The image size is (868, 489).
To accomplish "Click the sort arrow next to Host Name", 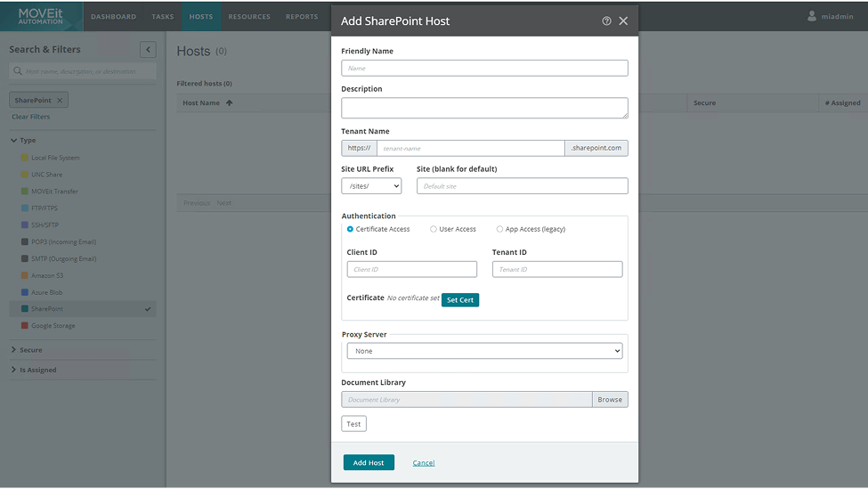I will 229,103.
